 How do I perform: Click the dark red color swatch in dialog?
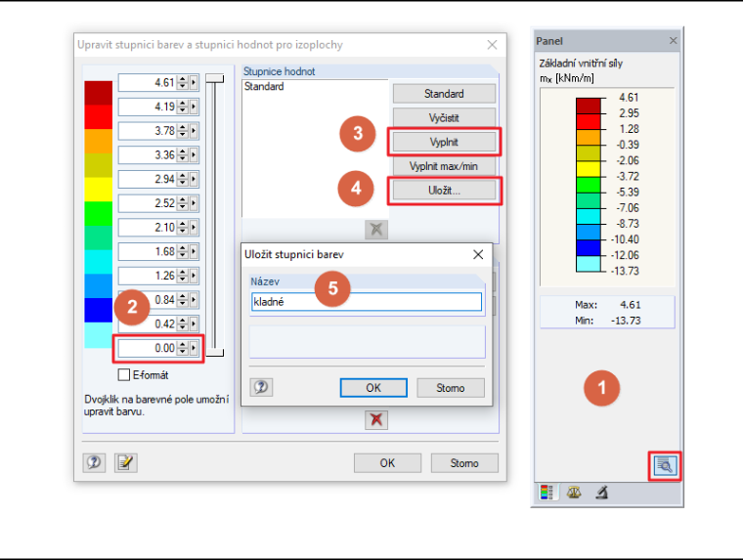pyautogui.click(x=98, y=93)
